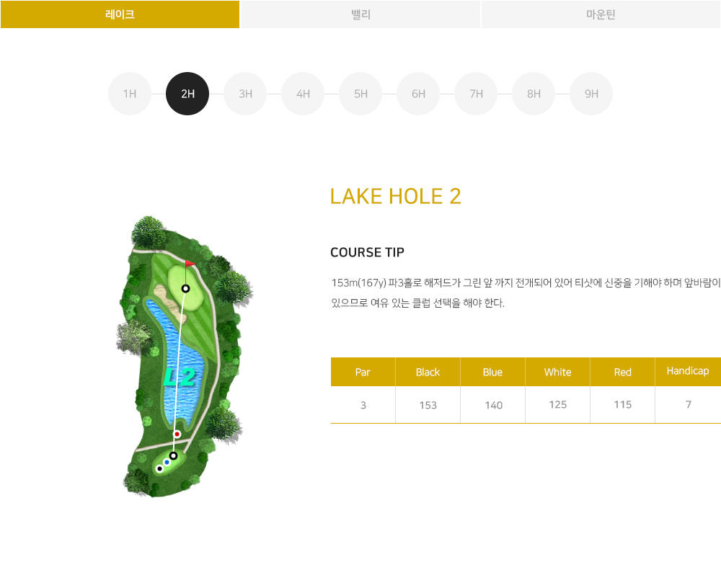Jump to hole 3H
This screenshot has width=721, height=588.
point(245,94)
